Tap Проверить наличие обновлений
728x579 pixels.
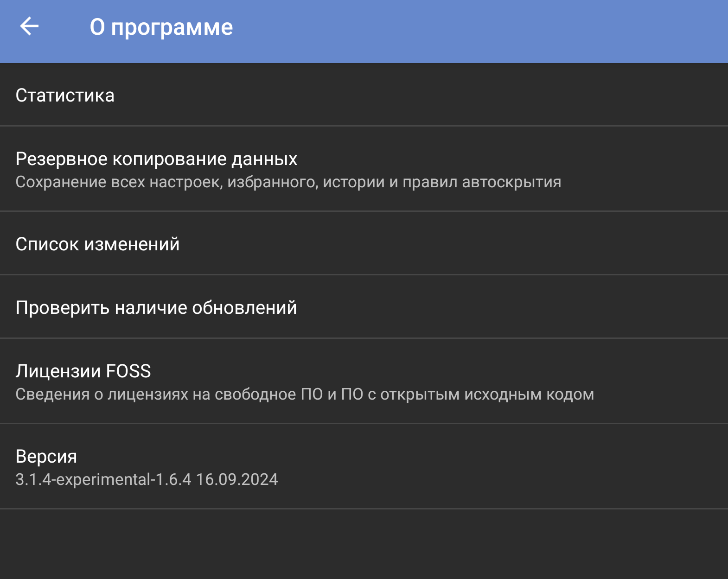[364, 307]
